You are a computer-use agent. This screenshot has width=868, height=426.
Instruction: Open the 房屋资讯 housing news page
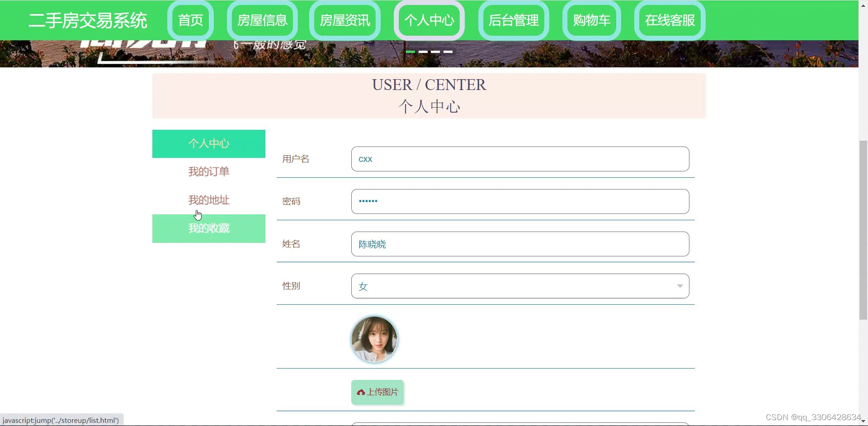pos(344,20)
